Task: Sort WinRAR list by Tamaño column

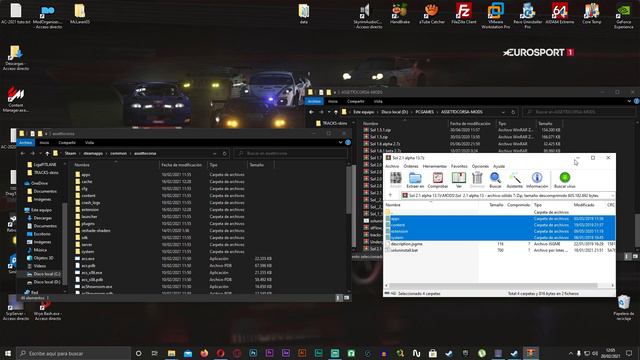Action: [x=496, y=205]
